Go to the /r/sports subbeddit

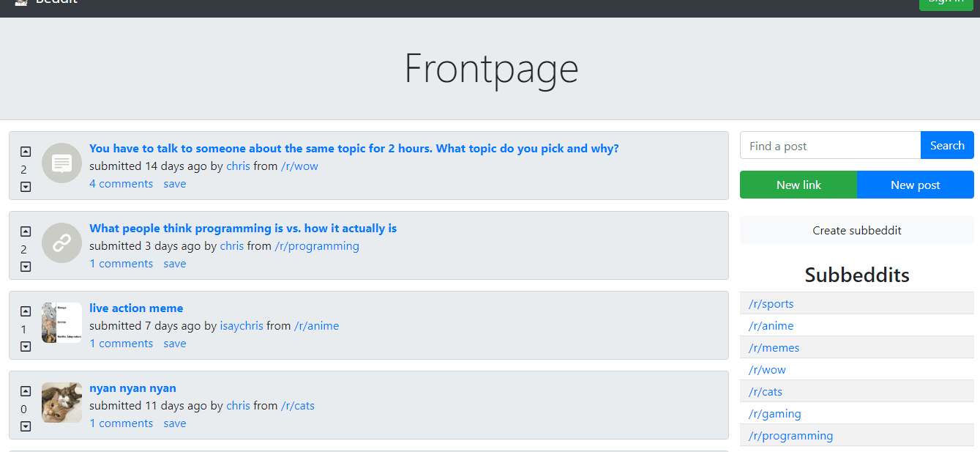tap(771, 303)
